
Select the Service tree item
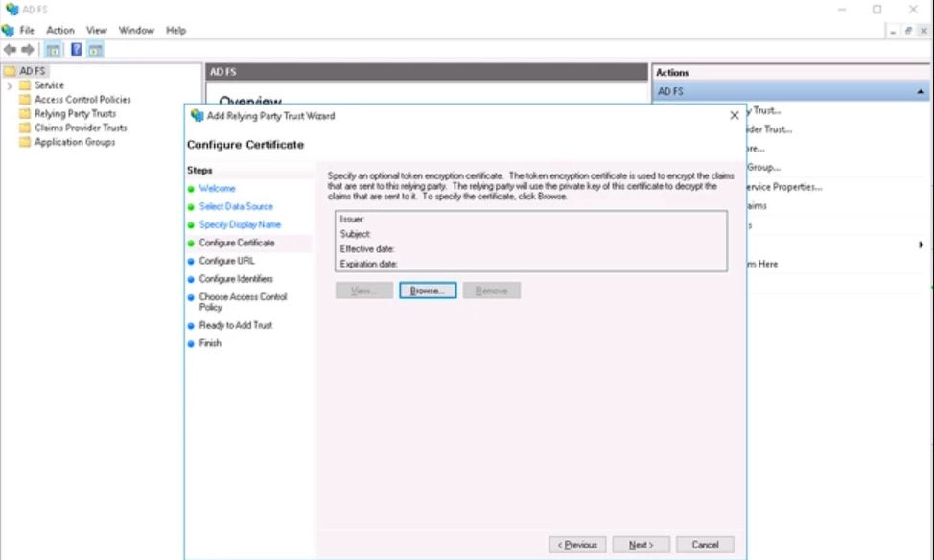coord(49,85)
